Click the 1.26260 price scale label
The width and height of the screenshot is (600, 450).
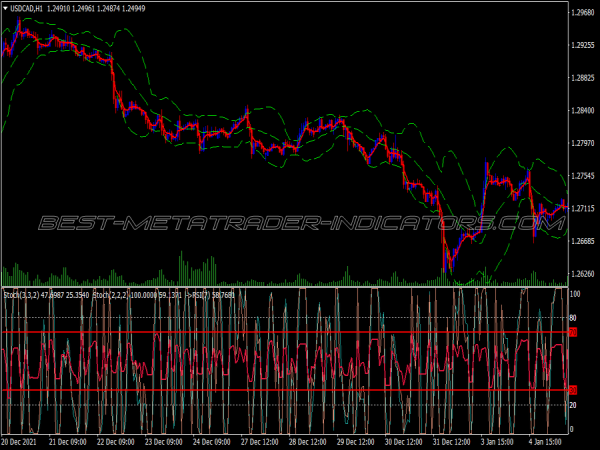[582, 274]
